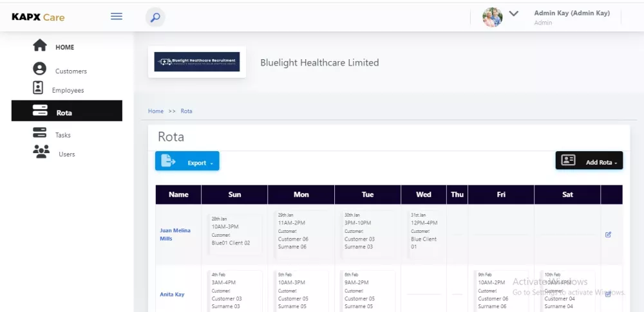Edit Anita Kay rota row icon
The height and width of the screenshot is (312, 644).
pos(609,295)
